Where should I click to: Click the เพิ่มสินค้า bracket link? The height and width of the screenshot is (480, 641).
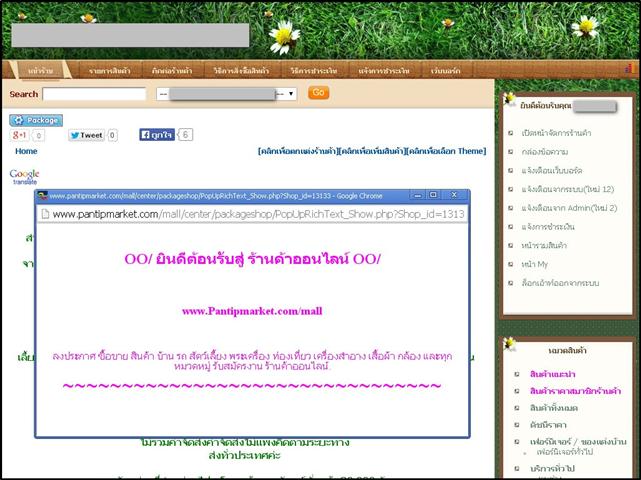tap(372, 151)
